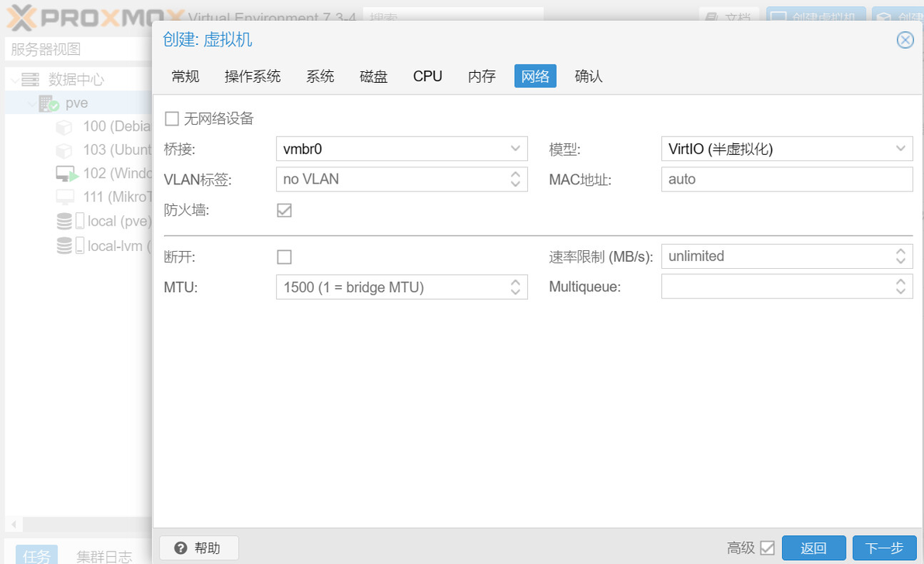Click the local storage database icon

(x=64, y=222)
